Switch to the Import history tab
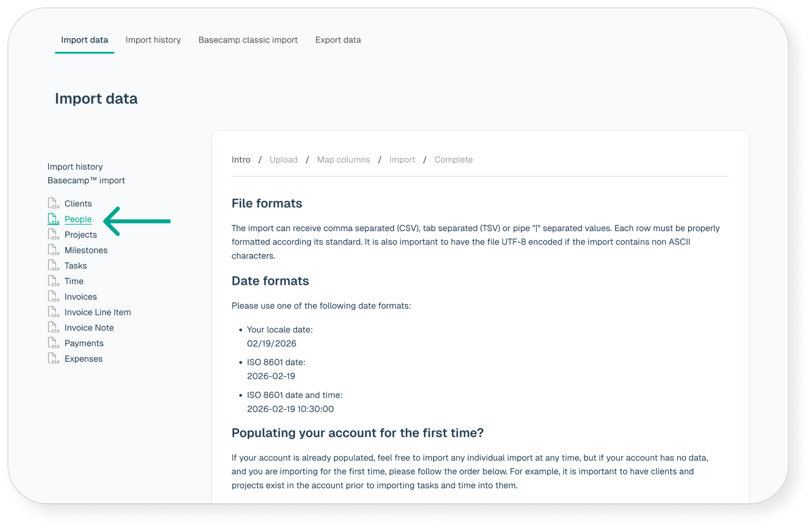 [153, 40]
